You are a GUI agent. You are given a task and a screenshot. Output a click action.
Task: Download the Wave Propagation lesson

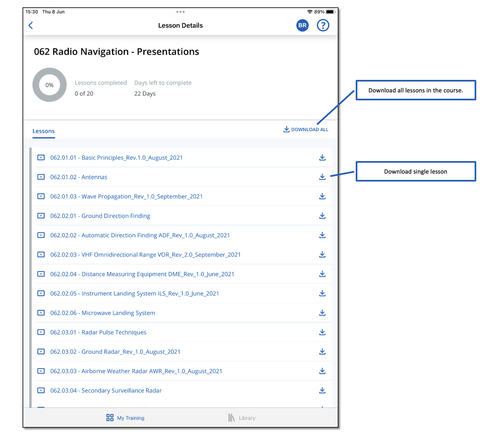coord(322,196)
